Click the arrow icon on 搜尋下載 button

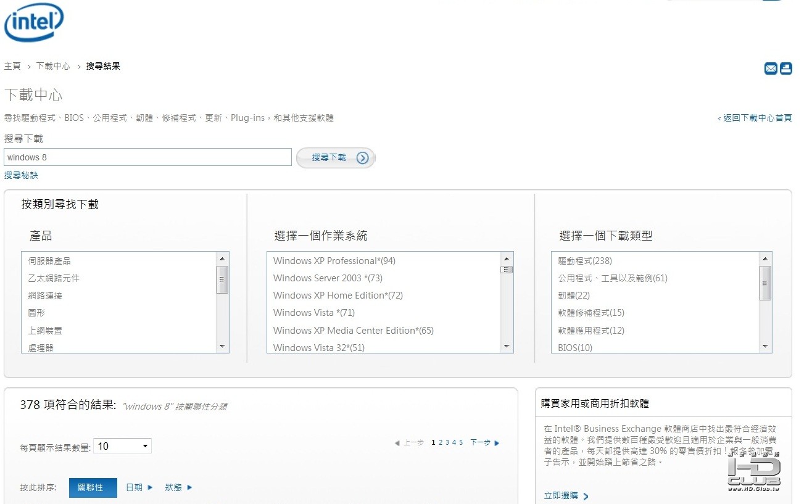coord(363,158)
